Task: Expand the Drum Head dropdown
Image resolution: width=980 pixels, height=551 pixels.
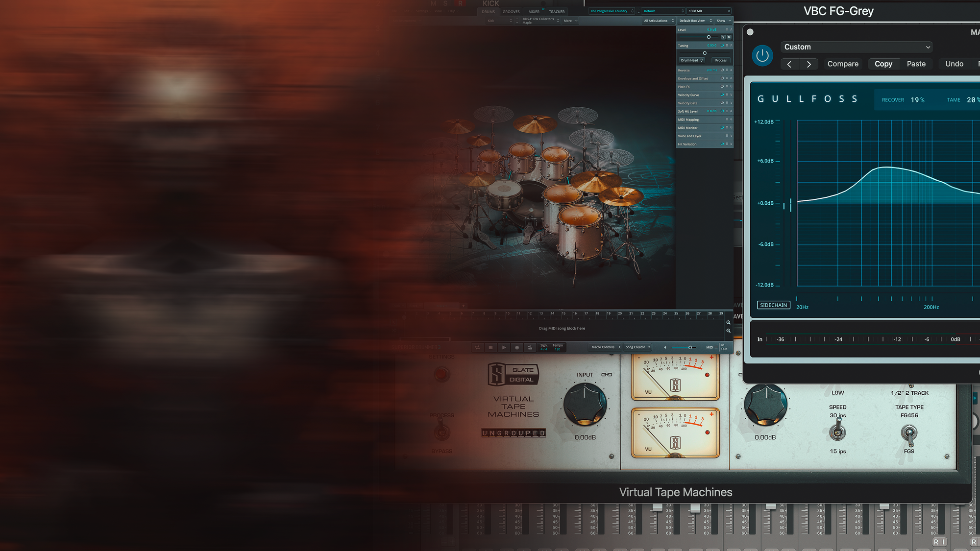Action: tap(691, 60)
